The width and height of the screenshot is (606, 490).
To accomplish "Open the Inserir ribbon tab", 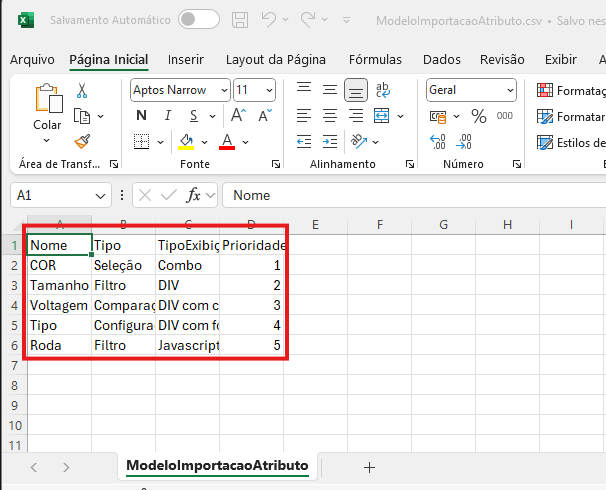I will [x=185, y=60].
